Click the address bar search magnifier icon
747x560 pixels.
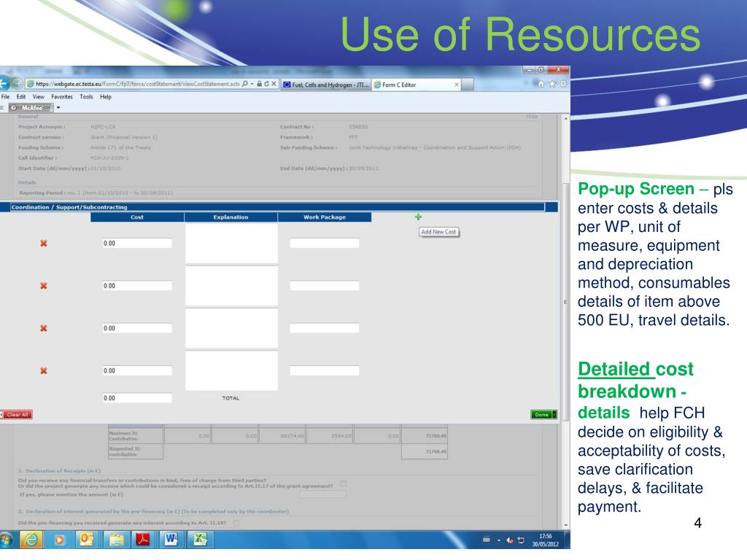245,84
